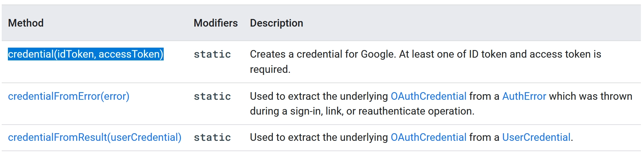Click "Used to extract the underlying" in the last row
644x156 pixels.
pos(319,137)
